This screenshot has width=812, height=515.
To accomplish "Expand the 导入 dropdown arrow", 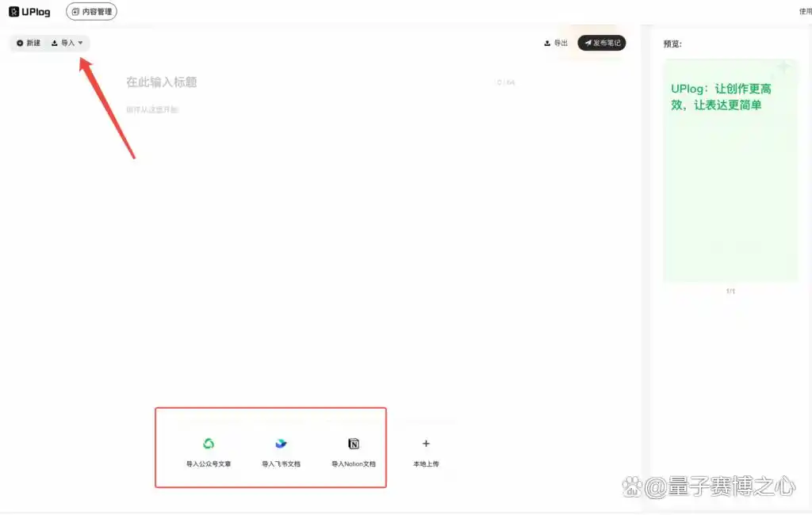I will coord(80,43).
